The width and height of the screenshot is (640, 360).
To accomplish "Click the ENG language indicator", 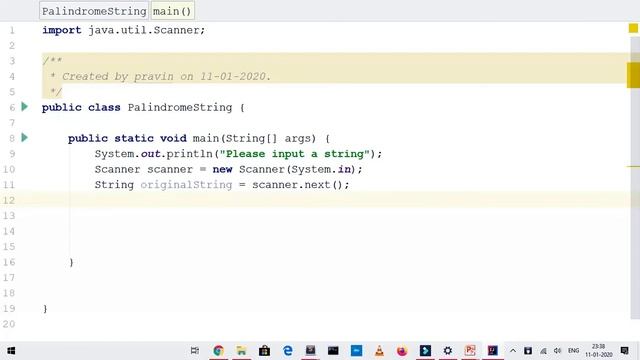I will pos(573,351).
